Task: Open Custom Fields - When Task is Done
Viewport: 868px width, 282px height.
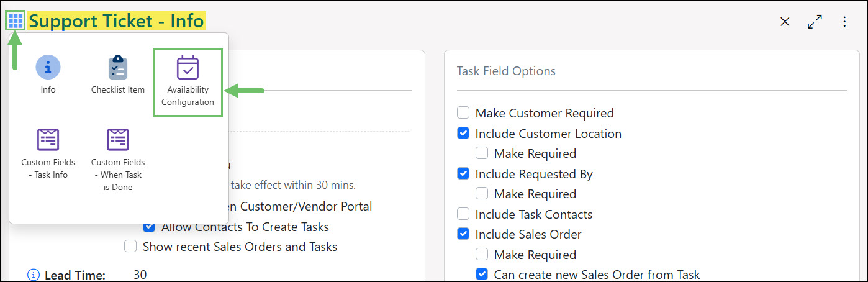Action: point(118,159)
